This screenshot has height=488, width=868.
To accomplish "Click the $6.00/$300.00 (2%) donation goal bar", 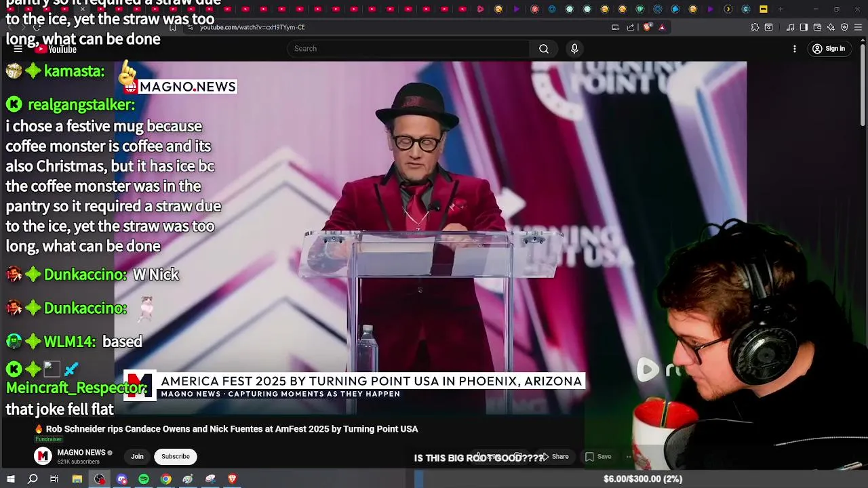I will pyautogui.click(x=642, y=479).
